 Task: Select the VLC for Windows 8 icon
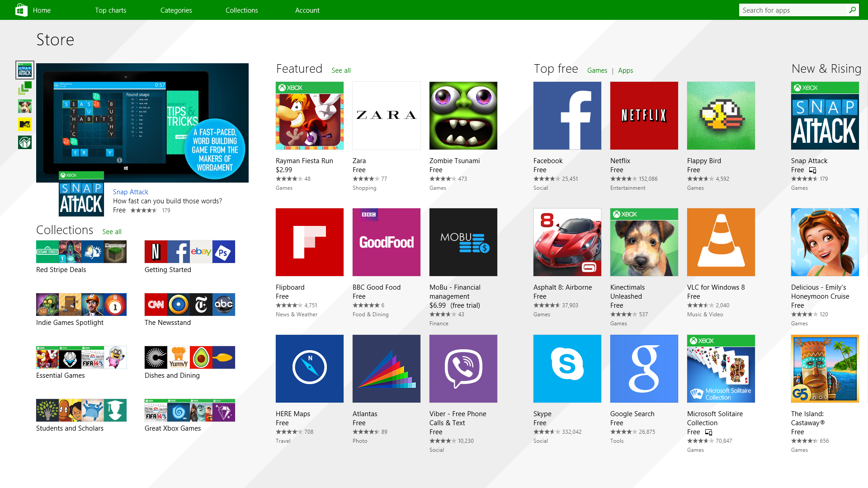(x=721, y=242)
